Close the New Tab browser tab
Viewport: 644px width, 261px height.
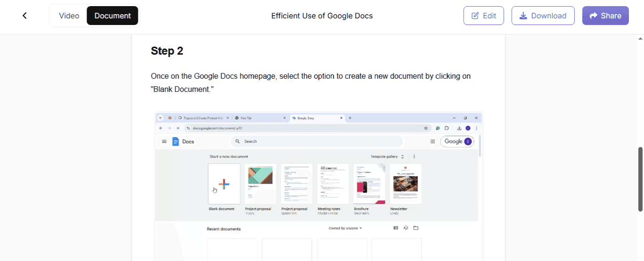(x=284, y=118)
